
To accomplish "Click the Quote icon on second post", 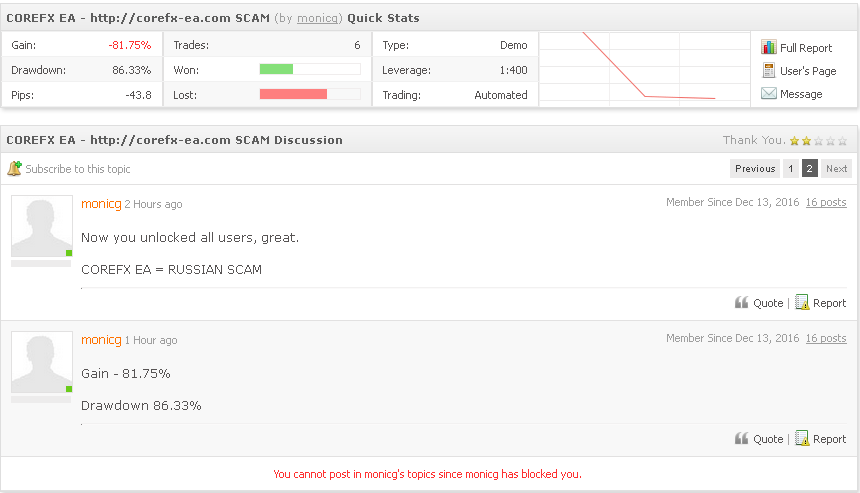I will (x=741, y=439).
